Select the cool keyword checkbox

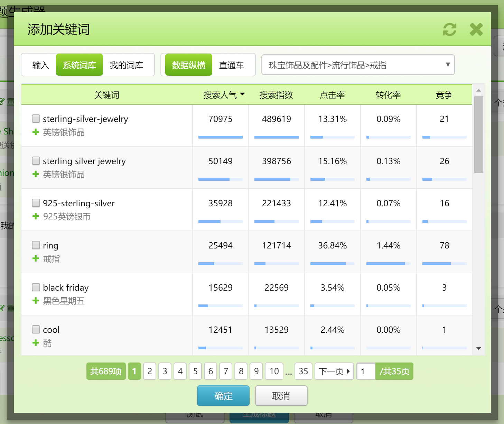(x=36, y=329)
